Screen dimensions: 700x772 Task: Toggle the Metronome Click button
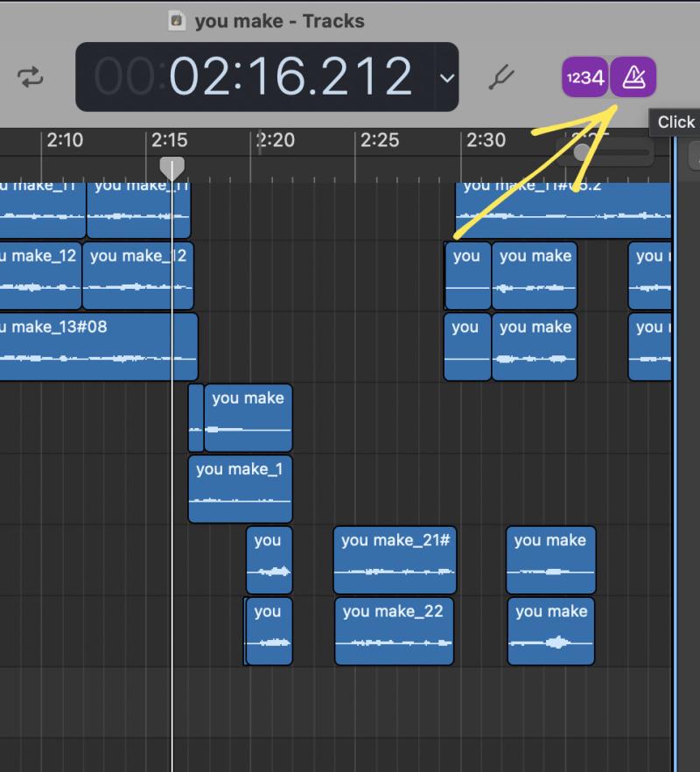pyautogui.click(x=633, y=78)
